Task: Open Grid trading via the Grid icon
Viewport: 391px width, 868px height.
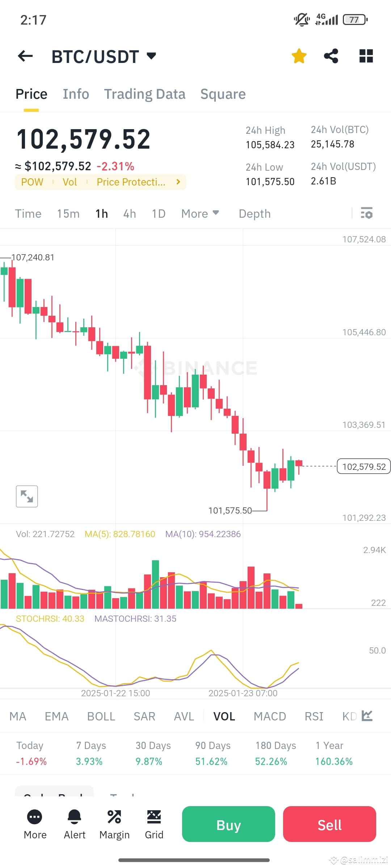Action: (x=154, y=825)
